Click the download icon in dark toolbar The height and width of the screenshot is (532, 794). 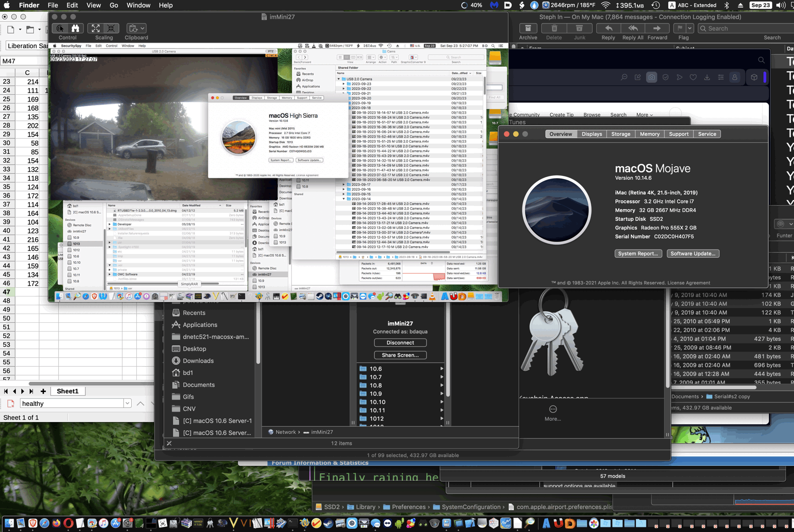click(707, 78)
